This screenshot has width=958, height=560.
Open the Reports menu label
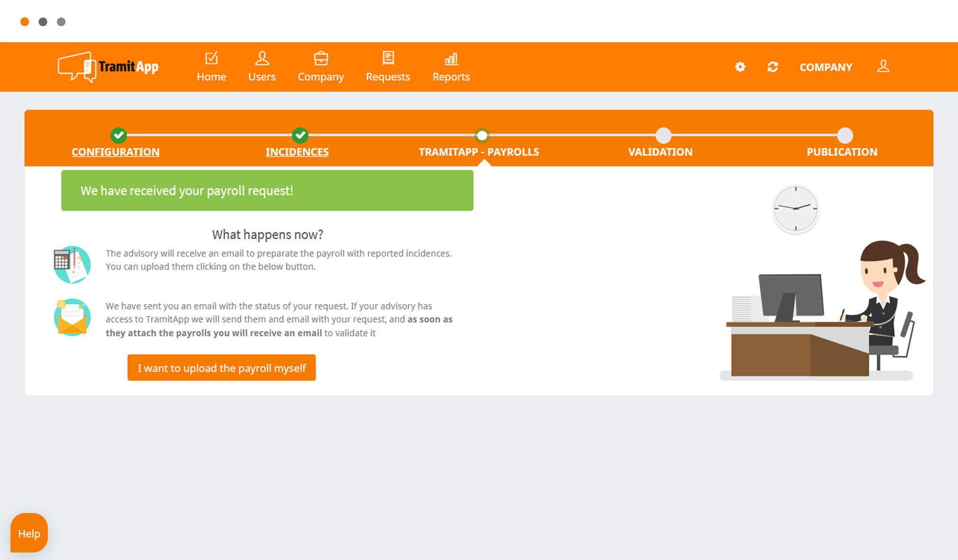(451, 77)
